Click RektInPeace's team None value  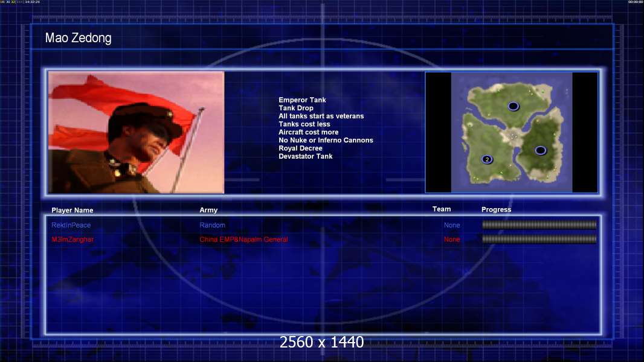(x=452, y=225)
